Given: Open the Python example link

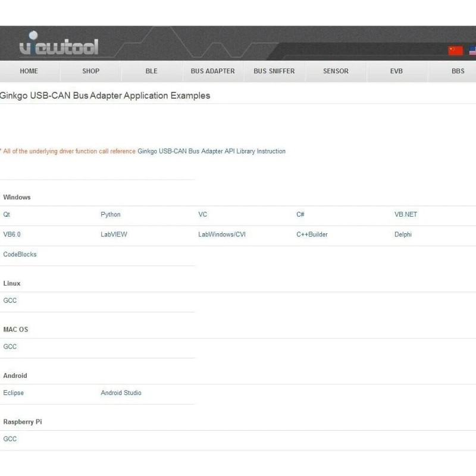Looking at the screenshot, I should pos(111,214).
